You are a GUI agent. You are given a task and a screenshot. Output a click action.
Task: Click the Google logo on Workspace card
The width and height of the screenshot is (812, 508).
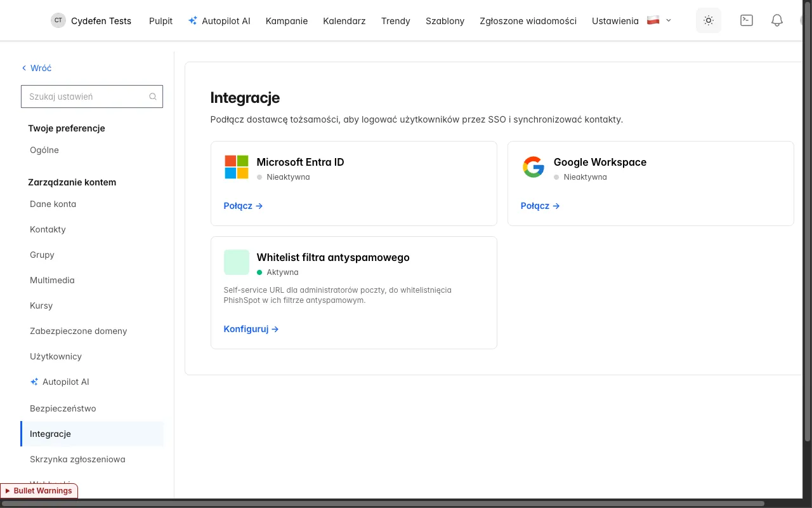point(534,167)
